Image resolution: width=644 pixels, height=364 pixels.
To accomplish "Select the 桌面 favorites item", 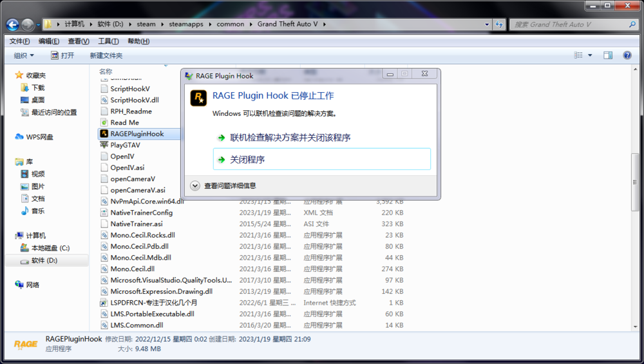I will pyautogui.click(x=38, y=100).
